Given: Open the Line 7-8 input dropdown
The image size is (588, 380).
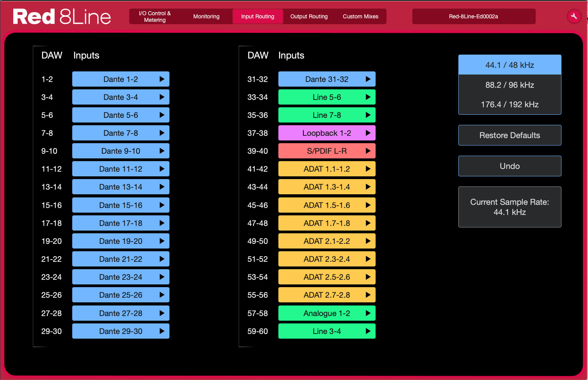Looking at the screenshot, I should pos(327,115).
